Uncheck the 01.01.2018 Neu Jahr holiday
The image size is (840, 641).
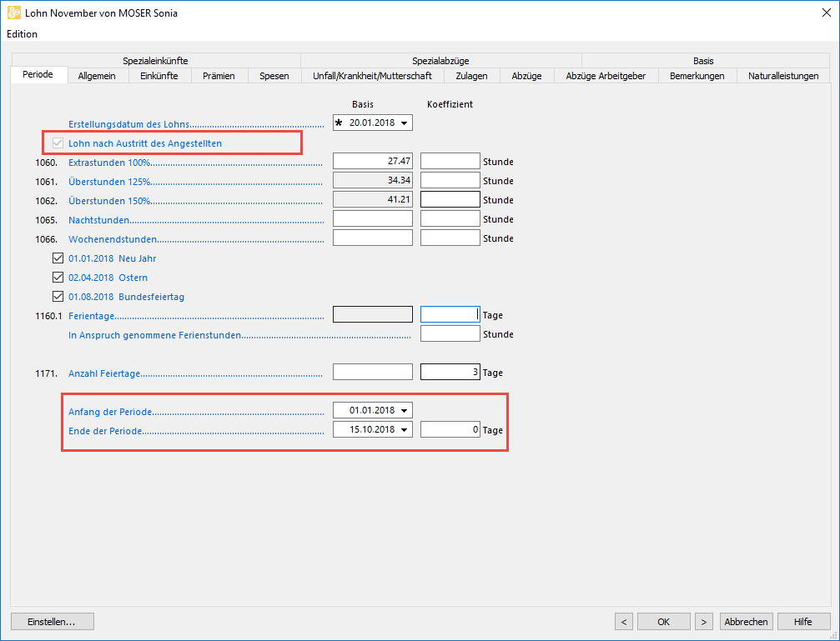[58, 258]
